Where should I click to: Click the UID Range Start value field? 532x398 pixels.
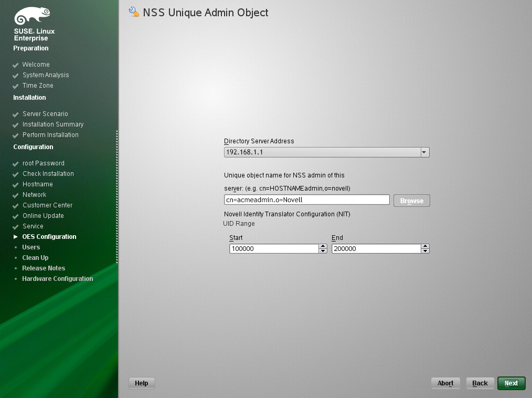(x=274, y=248)
